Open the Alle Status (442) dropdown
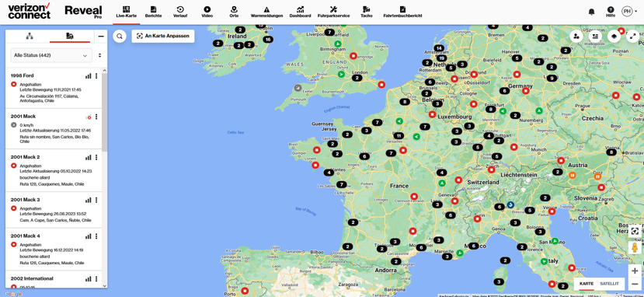 [x=51, y=55]
